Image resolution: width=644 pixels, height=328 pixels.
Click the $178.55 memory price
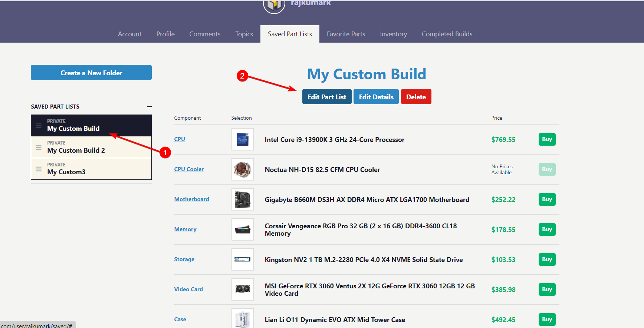coord(503,230)
